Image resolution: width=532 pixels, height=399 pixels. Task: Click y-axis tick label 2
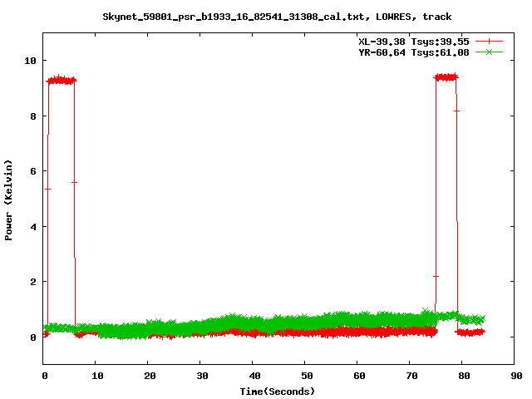33,282
